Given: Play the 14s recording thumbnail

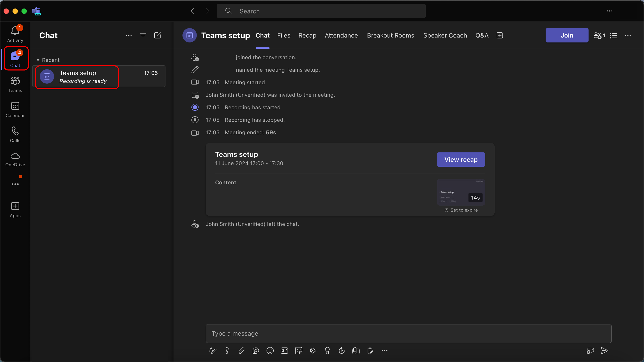Looking at the screenshot, I should pos(461,192).
